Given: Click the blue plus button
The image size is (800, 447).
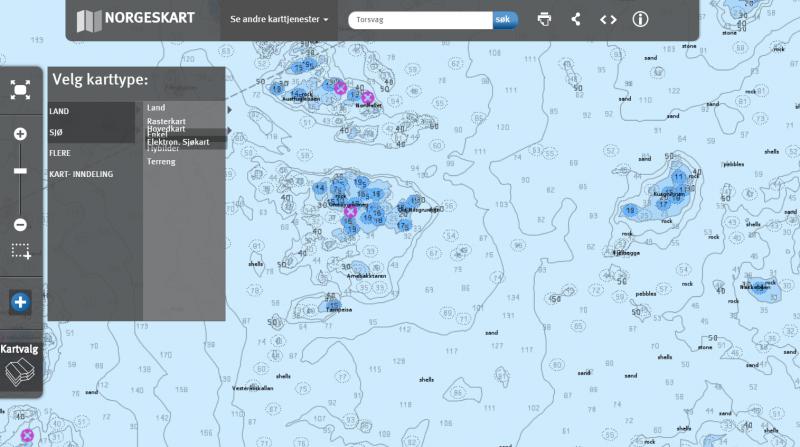Looking at the screenshot, I should [20, 302].
